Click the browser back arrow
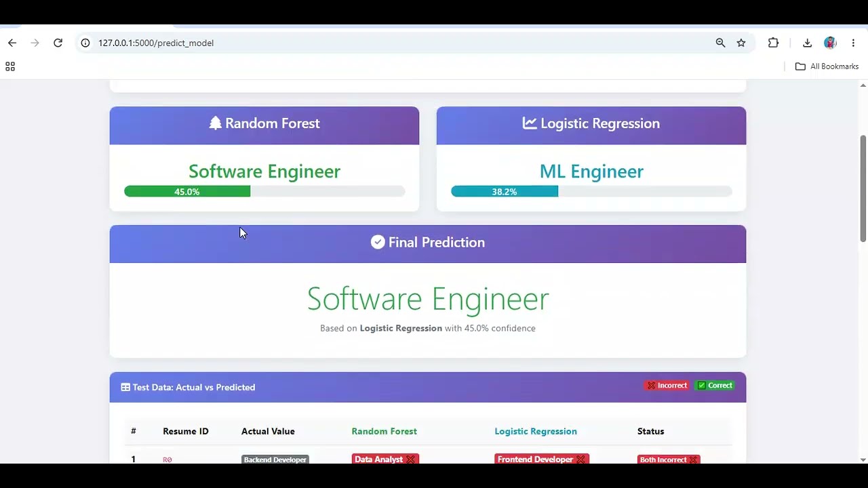The height and width of the screenshot is (488, 868). 12,43
